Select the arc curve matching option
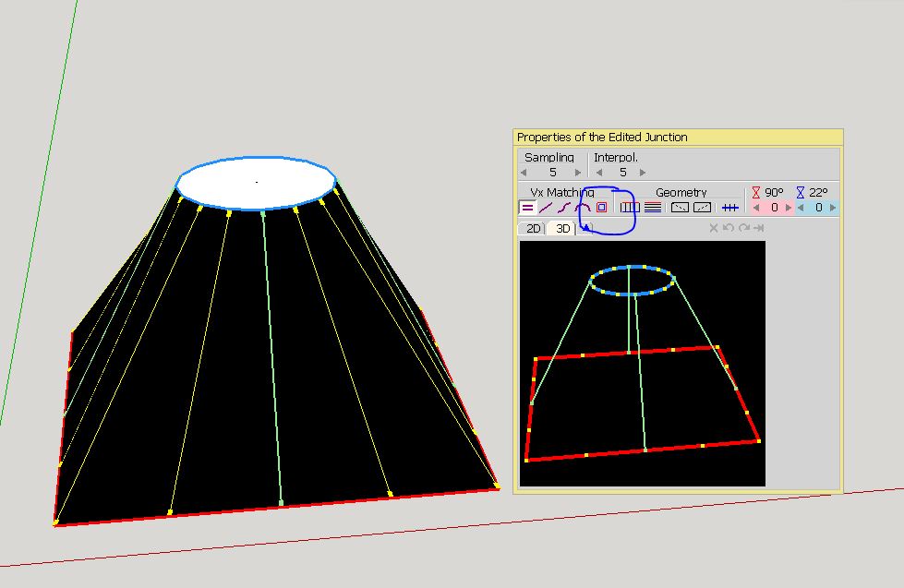 (583, 208)
